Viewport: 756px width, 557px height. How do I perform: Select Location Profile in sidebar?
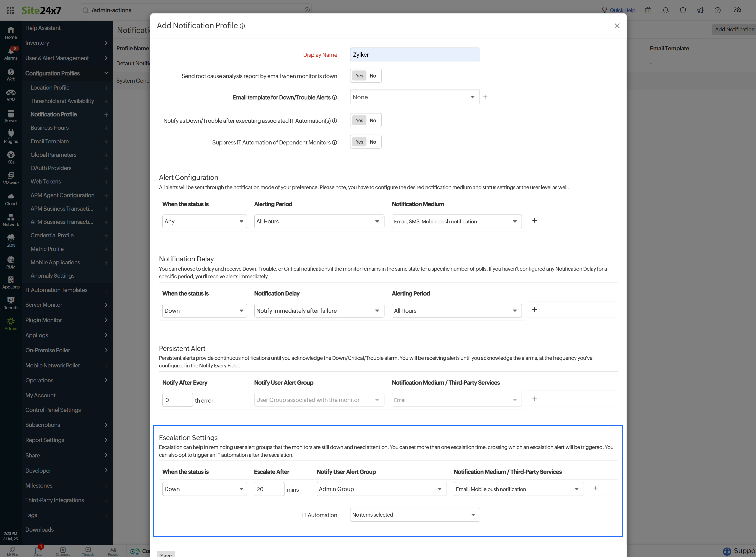(50, 87)
